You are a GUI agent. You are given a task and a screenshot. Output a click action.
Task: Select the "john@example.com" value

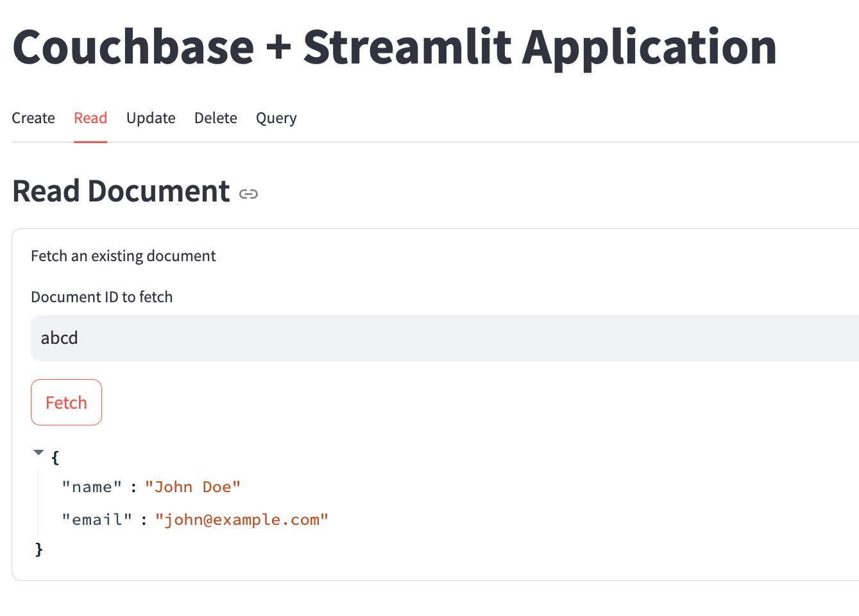point(241,520)
